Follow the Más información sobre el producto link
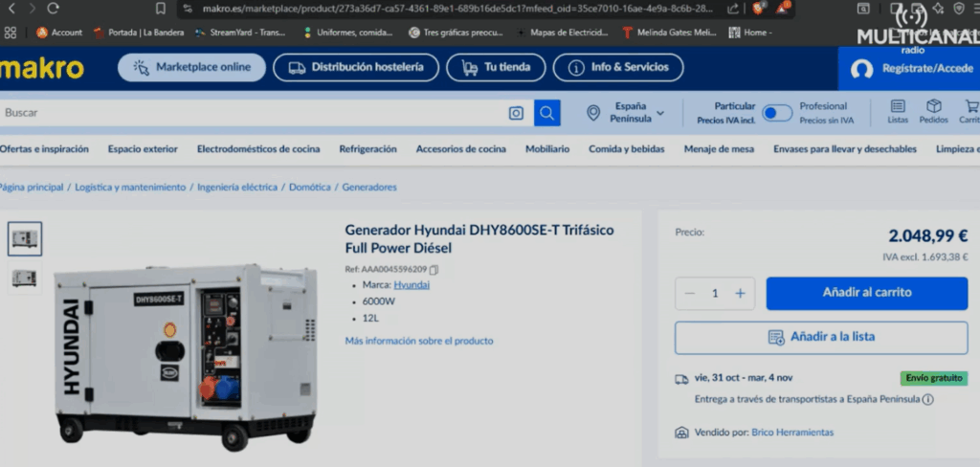The height and width of the screenshot is (467, 980). tap(418, 341)
